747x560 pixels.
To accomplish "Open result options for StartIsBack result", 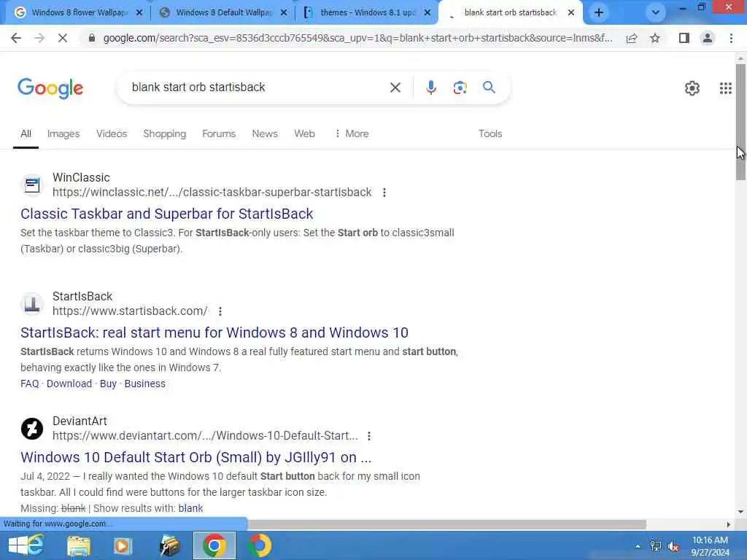I will [220, 311].
